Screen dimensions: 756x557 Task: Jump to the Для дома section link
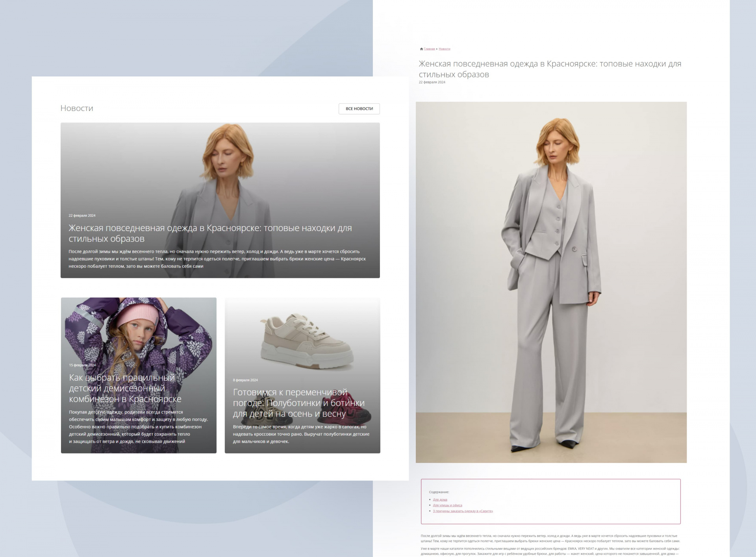(x=440, y=500)
